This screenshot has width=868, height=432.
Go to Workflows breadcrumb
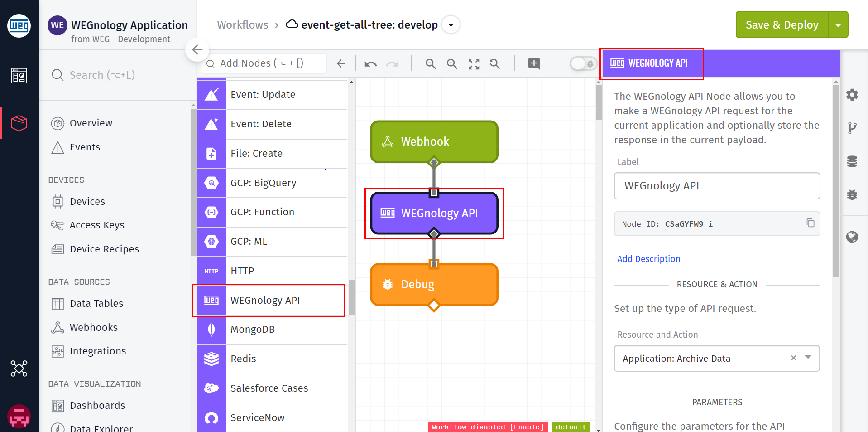[242, 25]
